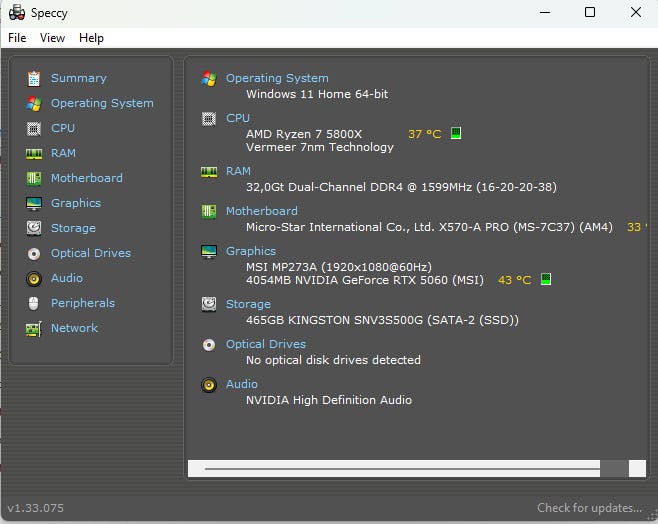Maximize the Speccy window

(590, 12)
